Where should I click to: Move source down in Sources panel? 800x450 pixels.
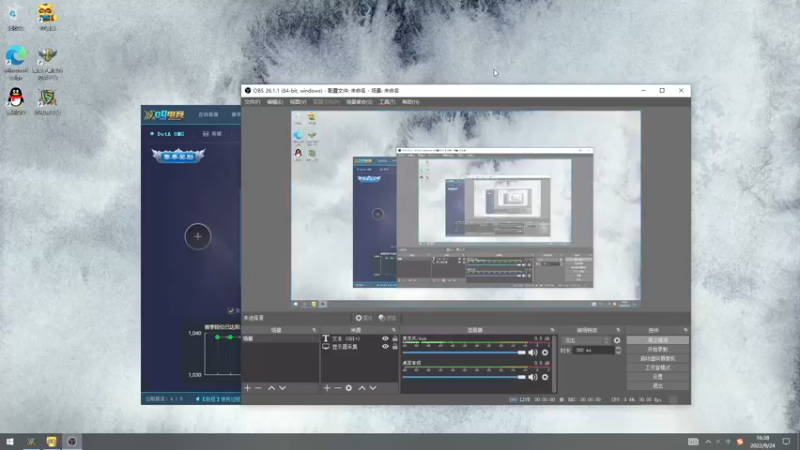point(373,388)
